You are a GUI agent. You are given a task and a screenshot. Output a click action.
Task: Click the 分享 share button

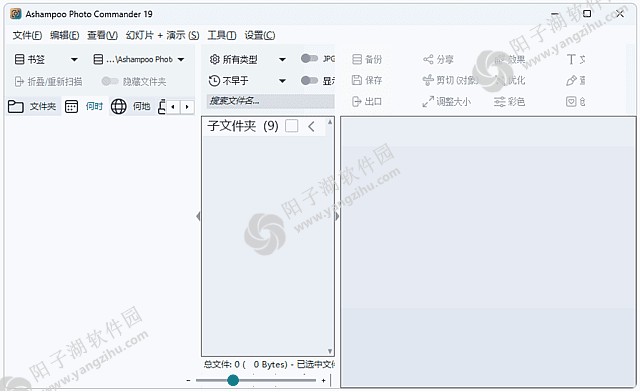[x=438, y=60]
